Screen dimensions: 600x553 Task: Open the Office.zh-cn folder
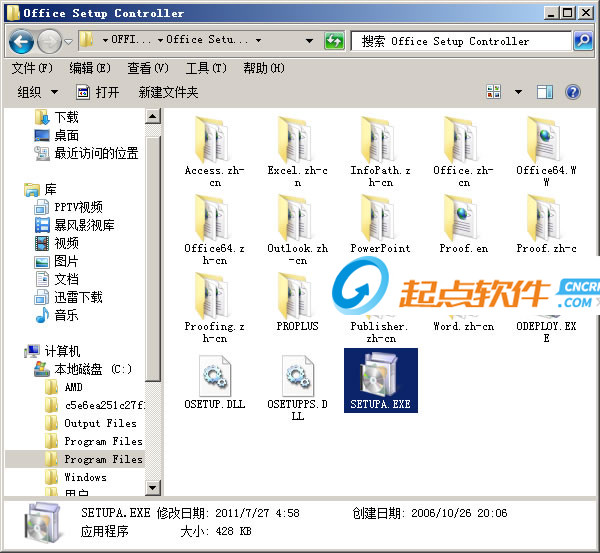tap(463, 152)
